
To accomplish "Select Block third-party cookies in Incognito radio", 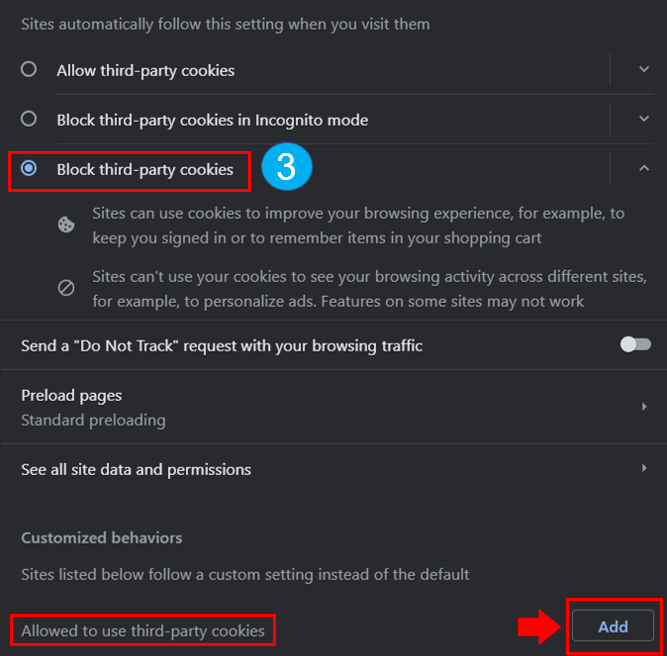I will (x=29, y=119).
